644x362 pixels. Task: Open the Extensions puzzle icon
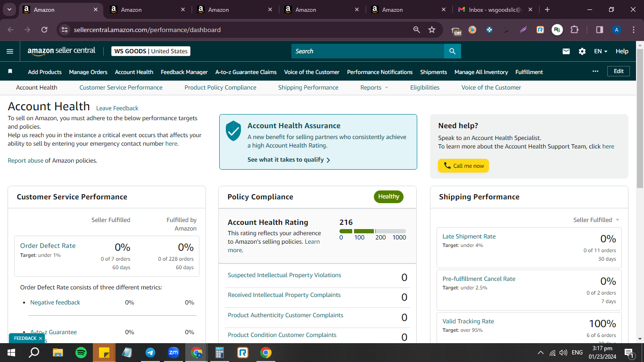click(574, 30)
